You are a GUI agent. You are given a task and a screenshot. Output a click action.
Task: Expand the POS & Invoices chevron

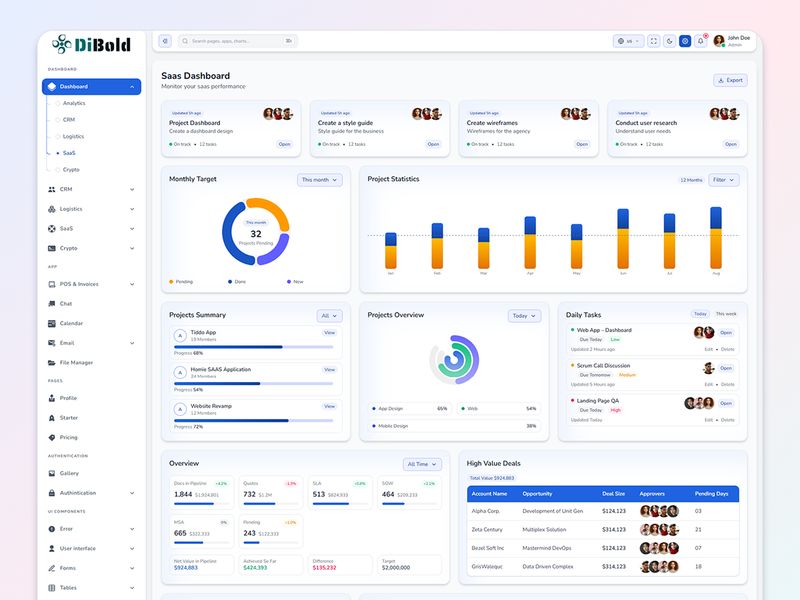pyautogui.click(x=132, y=284)
